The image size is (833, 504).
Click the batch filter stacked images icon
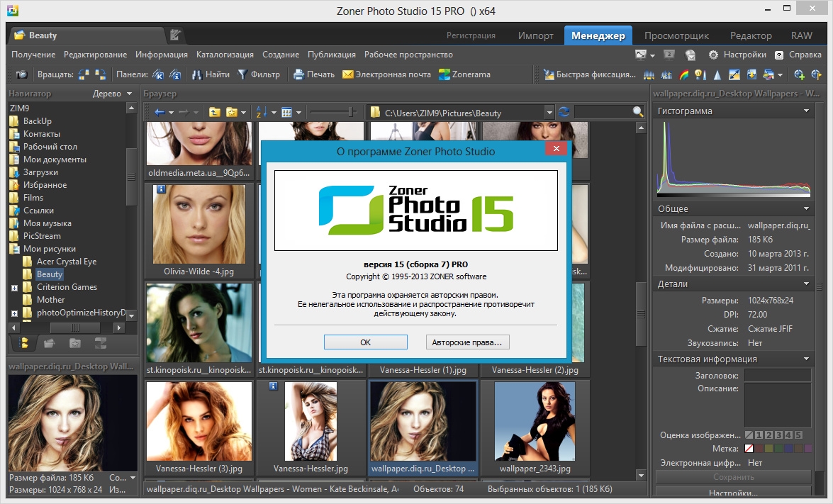pos(768,75)
